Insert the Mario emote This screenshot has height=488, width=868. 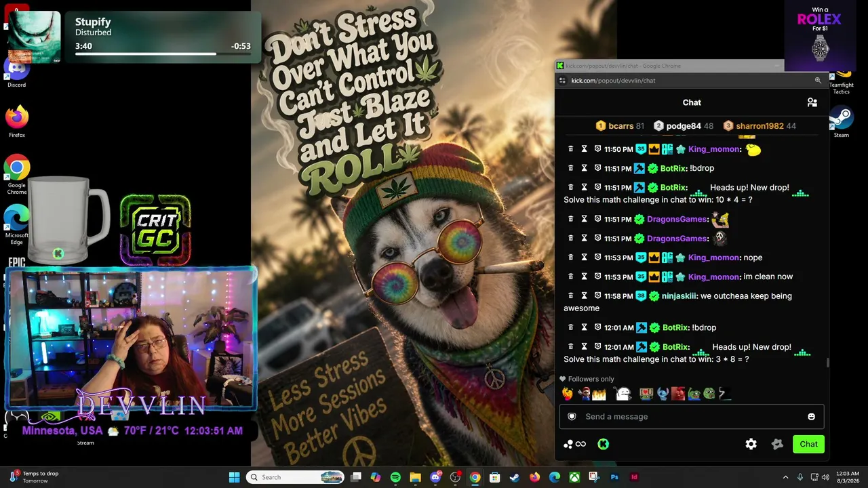point(584,394)
